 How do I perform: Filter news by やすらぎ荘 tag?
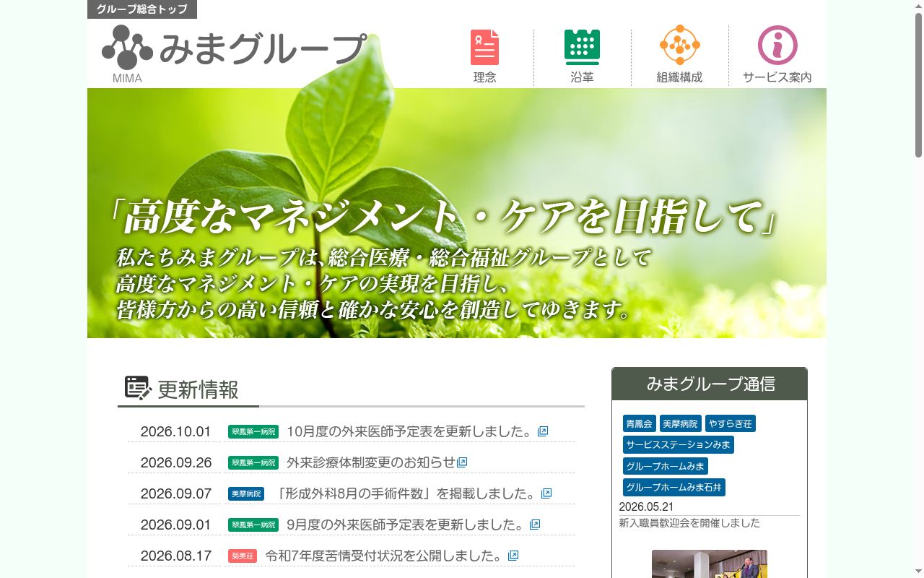click(x=731, y=423)
